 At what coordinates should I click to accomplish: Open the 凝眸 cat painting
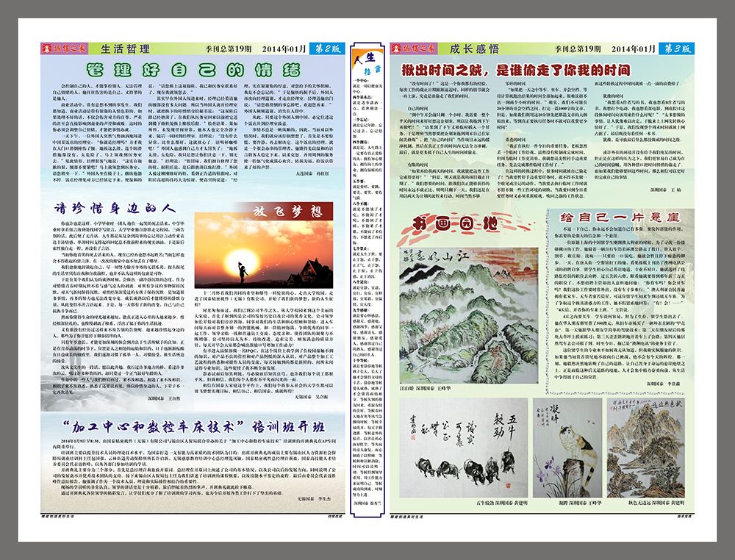click(567, 448)
